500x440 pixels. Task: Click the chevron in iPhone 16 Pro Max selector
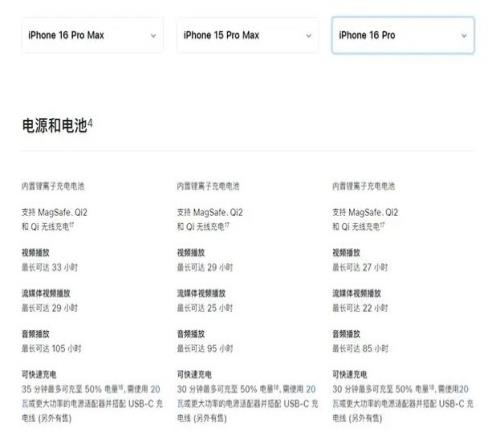click(x=153, y=36)
